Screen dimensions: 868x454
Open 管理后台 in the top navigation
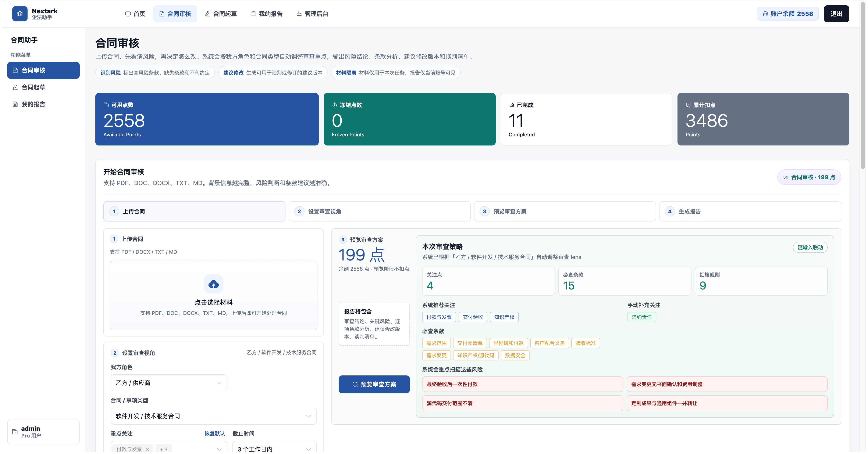pyautogui.click(x=312, y=14)
